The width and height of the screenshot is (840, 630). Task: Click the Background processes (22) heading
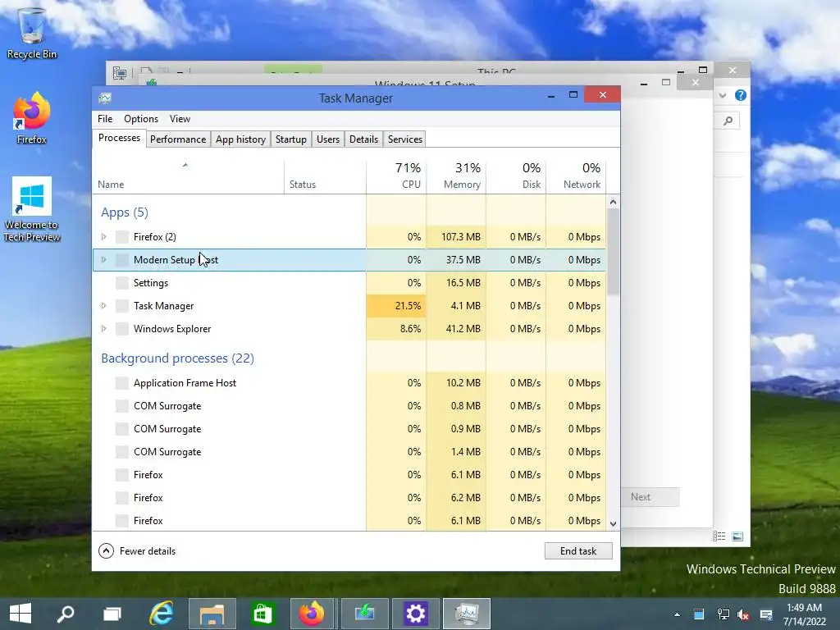[x=177, y=358]
